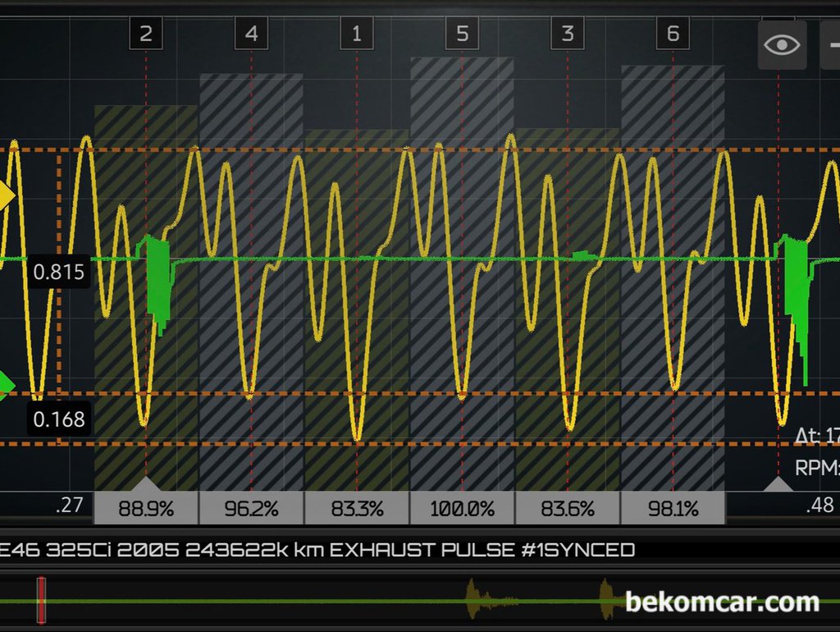Select the 98.1% cylinder result cell
This screenshot has width=840, height=632.
[x=673, y=508]
